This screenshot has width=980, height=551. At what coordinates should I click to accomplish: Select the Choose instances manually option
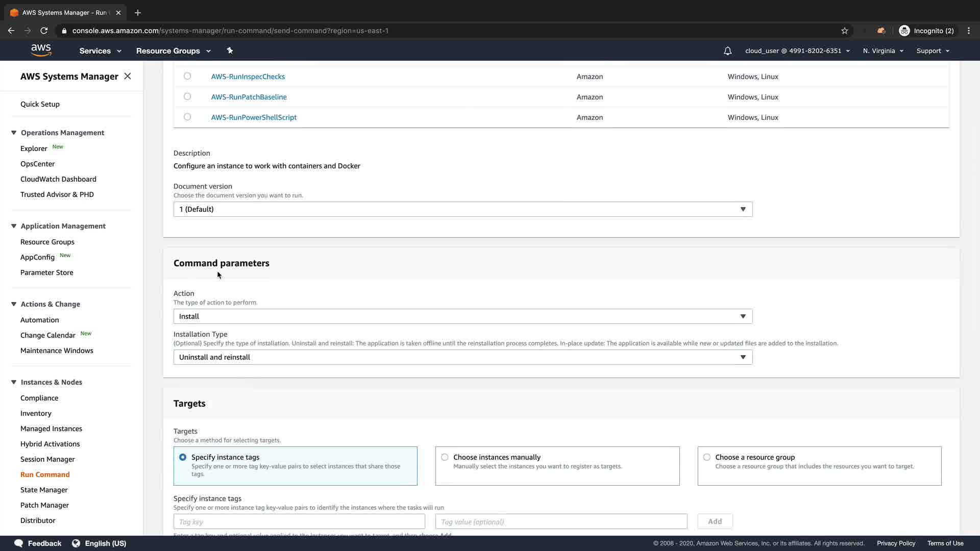click(x=445, y=457)
